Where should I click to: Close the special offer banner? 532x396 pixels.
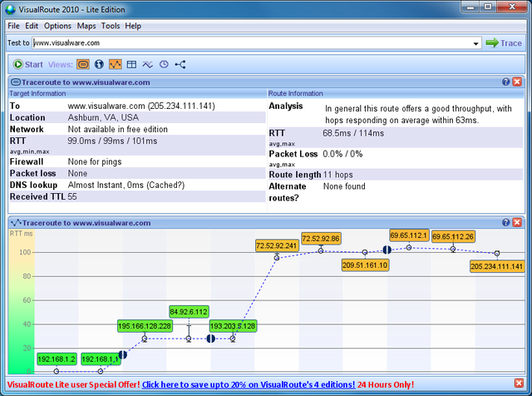pyautogui.click(x=519, y=383)
